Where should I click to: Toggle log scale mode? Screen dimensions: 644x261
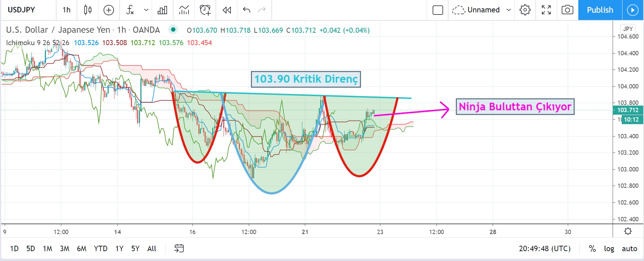pyautogui.click(x=609, y=249)
